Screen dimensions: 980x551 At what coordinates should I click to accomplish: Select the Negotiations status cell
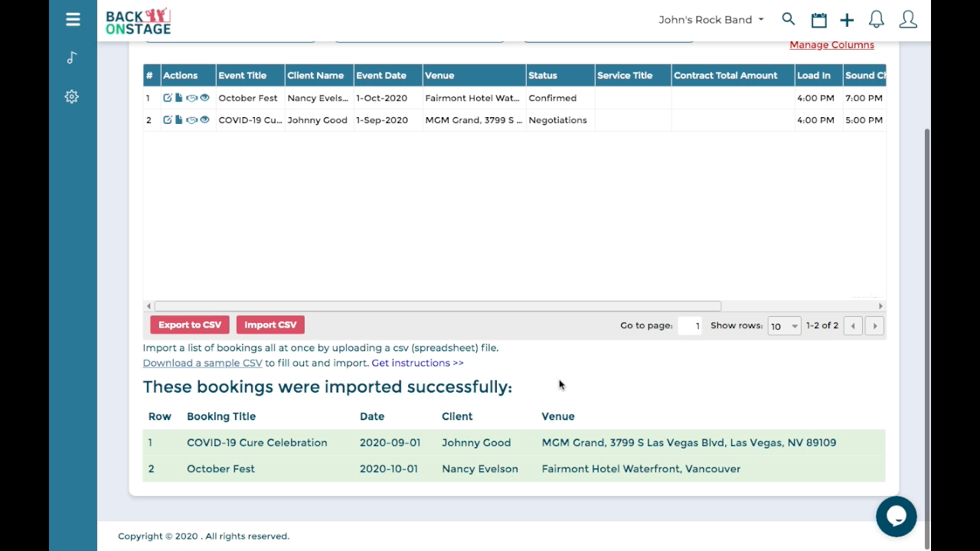(560, 120)
